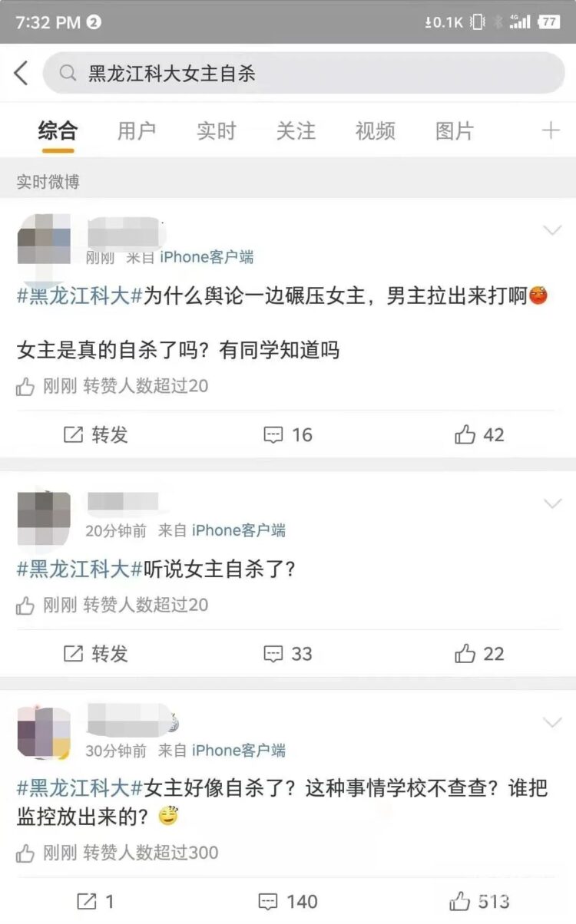Viewport: 576px width, 924px height.
Task: Like the first post with 42 likes
Action: click(x=479, y=435)
